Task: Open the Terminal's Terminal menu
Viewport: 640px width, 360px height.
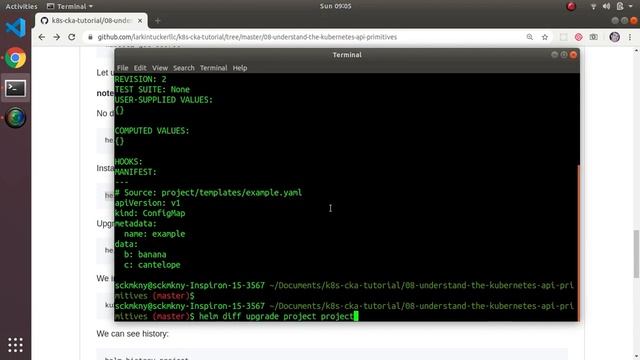Action: (213, 68)
